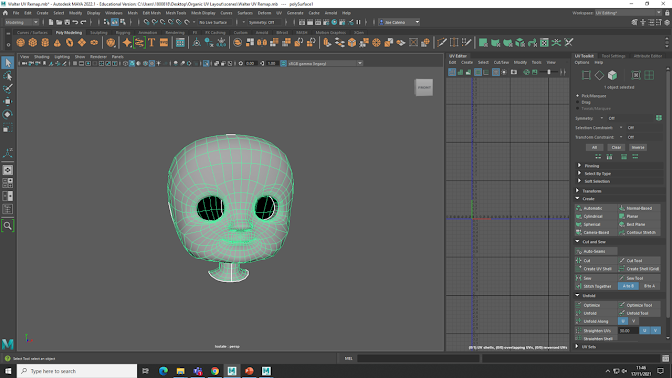The width and height of the screenshot is (672, 378).
Task: Open the UV menu in main menu bar
Action: pyautogui.click(x=279, y=13)
